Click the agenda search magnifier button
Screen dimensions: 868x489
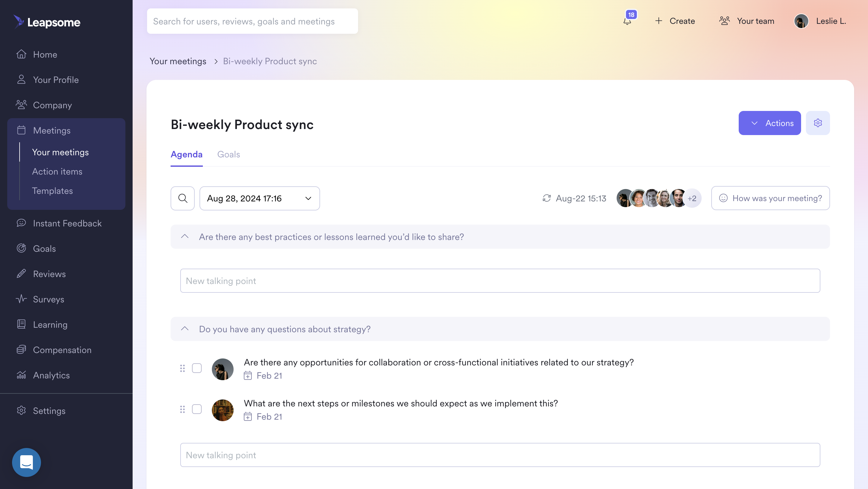point(182,198)
